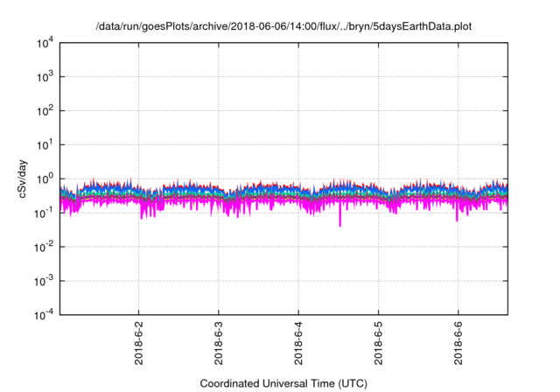Viewport: 560px width, 392px height.
Task: Click the 10^4 y-axis tick label
Action: point(45,44)
